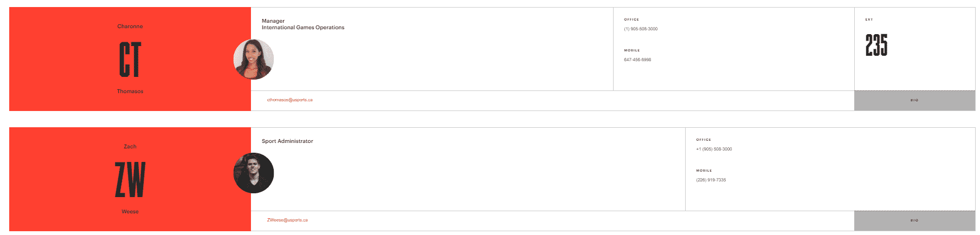Viewport: 980px width, 235px height.
Task: Click the EXT label above 235
Action: pos(869,19)
